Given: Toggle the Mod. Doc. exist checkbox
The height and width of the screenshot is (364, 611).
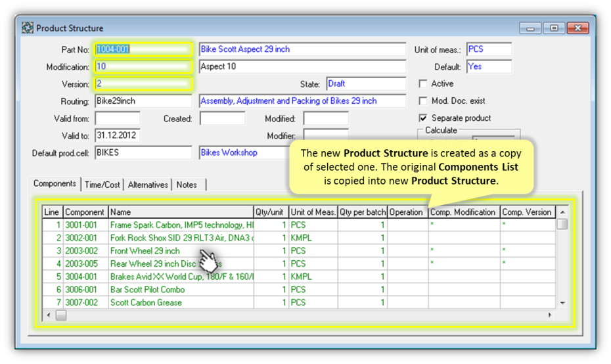Looking at the screenshot, I should (423, 101).
